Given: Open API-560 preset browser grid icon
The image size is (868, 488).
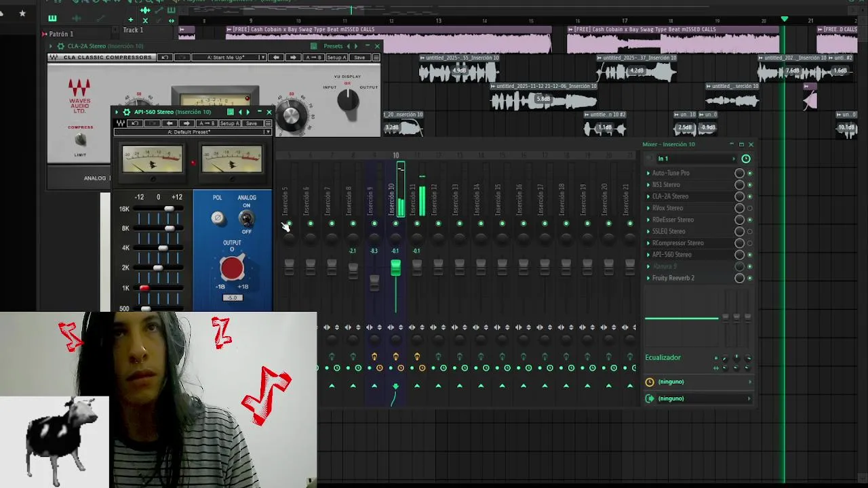Looking at the screenshot, I should point(231,112).
